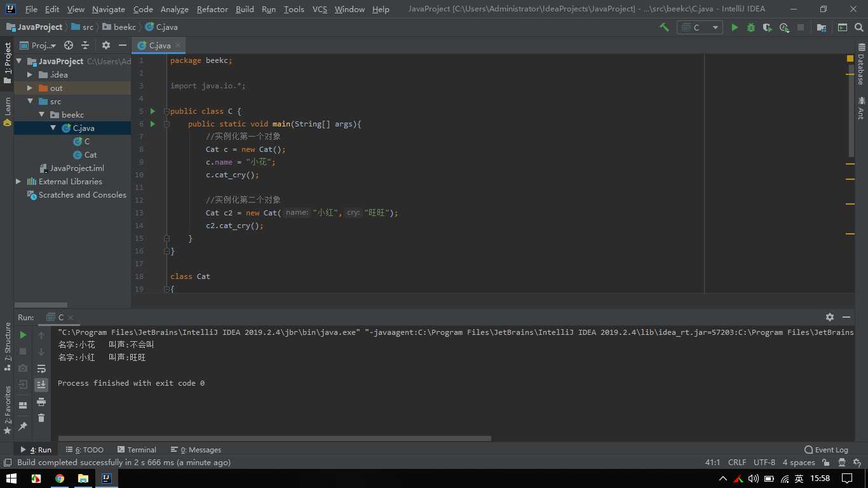
Task: Open the Analyze menu
Action: click(x=174, y=10)
